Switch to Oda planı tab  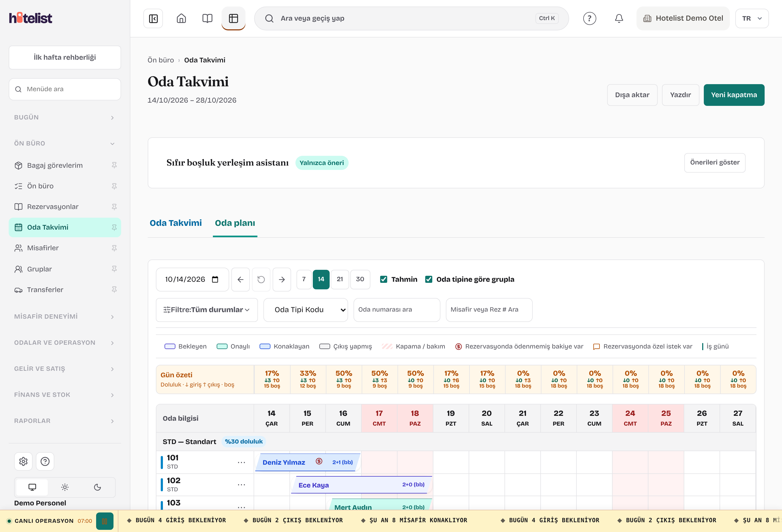click(x=235, y=223)
